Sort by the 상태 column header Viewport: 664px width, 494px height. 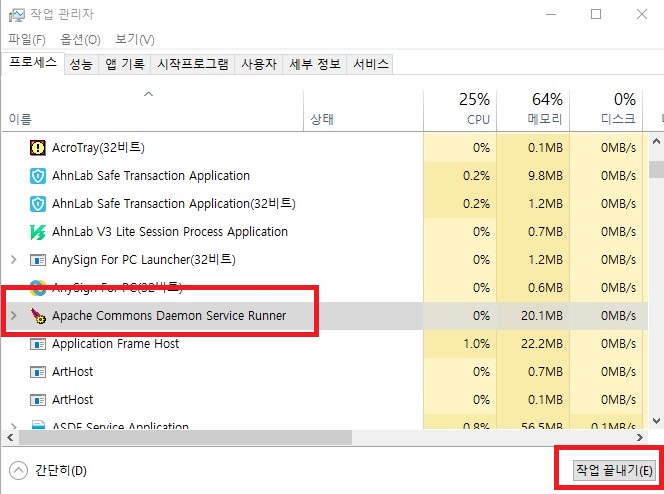tap(363, 110)
